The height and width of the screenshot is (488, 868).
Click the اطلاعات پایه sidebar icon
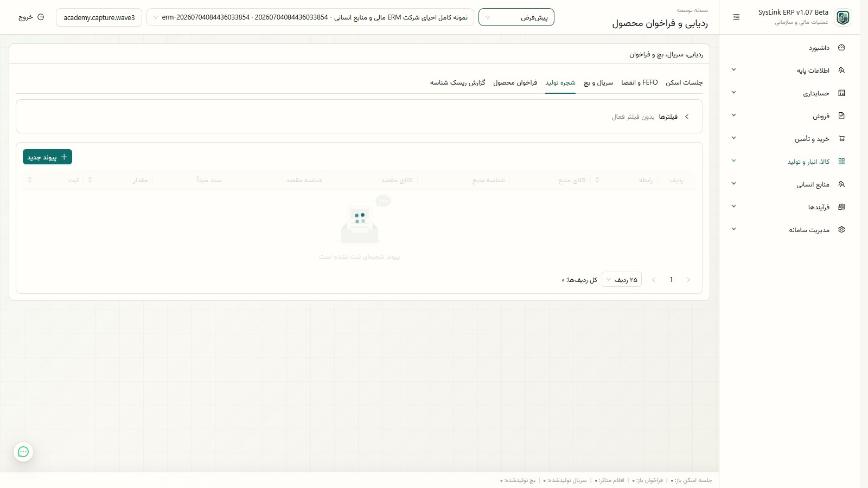coord(841,70)
